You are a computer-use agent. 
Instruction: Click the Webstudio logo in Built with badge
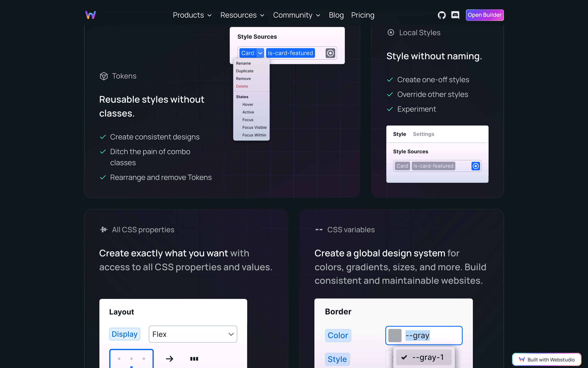522,359
